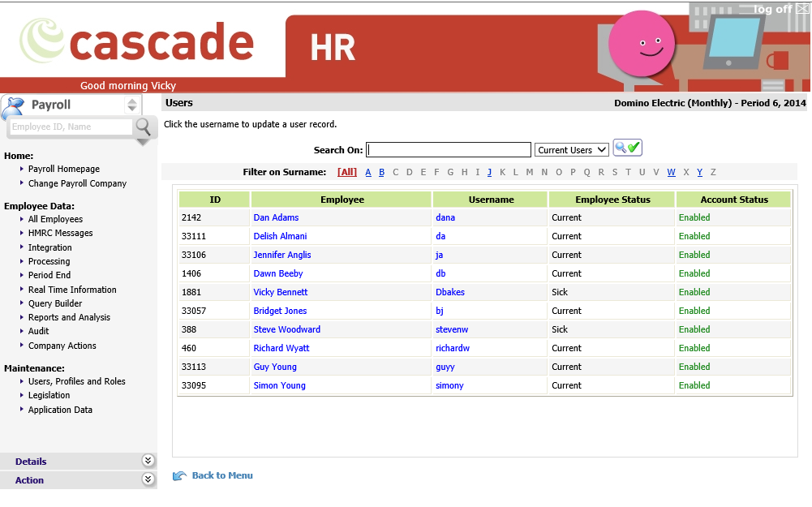Filter surnames by letter A
Viewport: 812px width, 507px height.
click(368, 172)
